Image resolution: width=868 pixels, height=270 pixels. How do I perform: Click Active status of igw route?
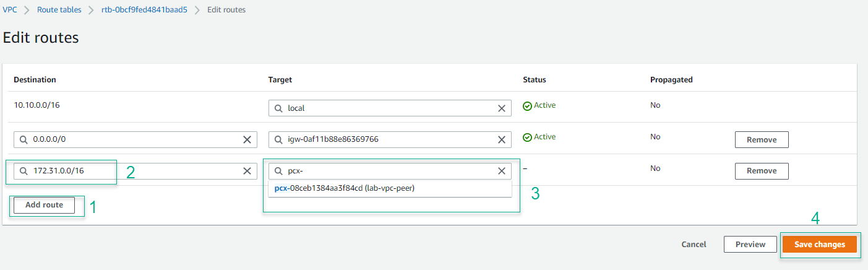[x=539, y=137]
